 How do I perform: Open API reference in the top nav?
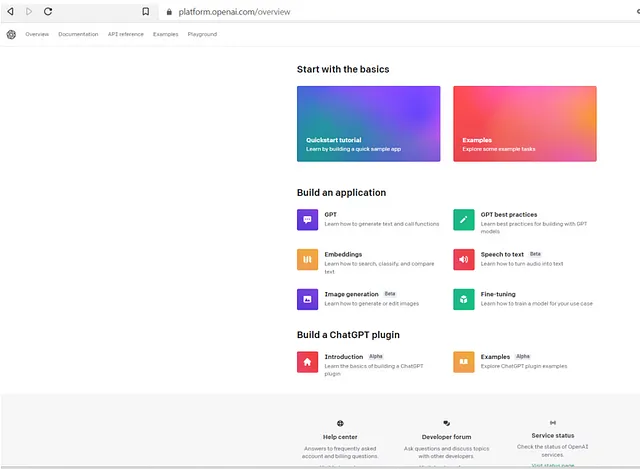[126, 34]
